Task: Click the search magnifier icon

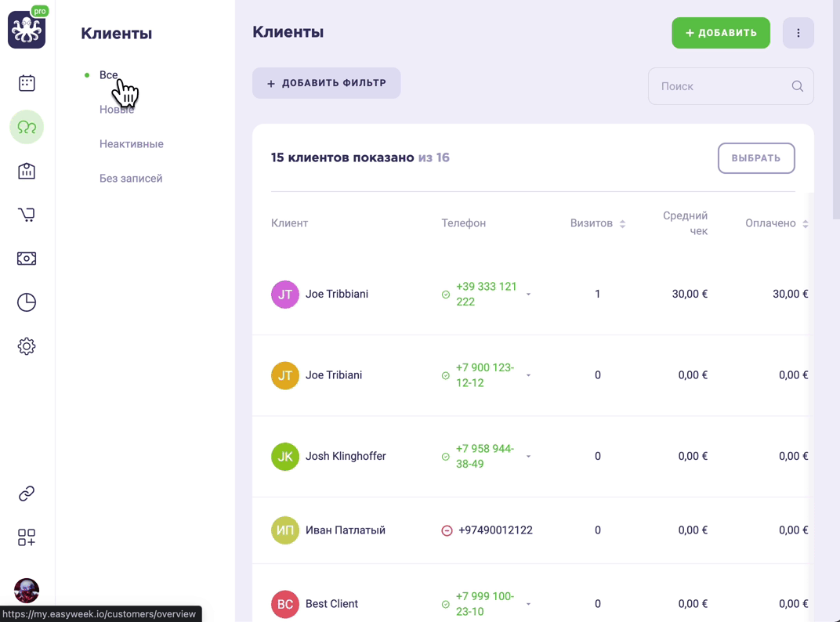Action: [797, 86]
